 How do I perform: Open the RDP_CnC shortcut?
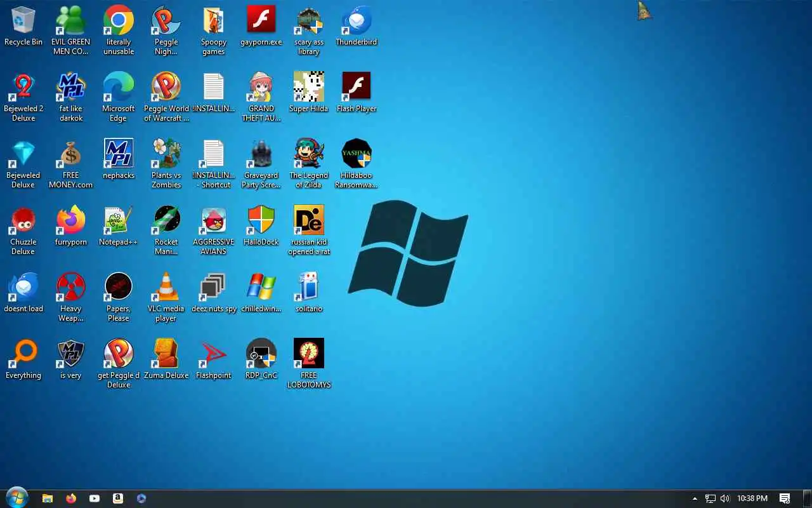261,360
